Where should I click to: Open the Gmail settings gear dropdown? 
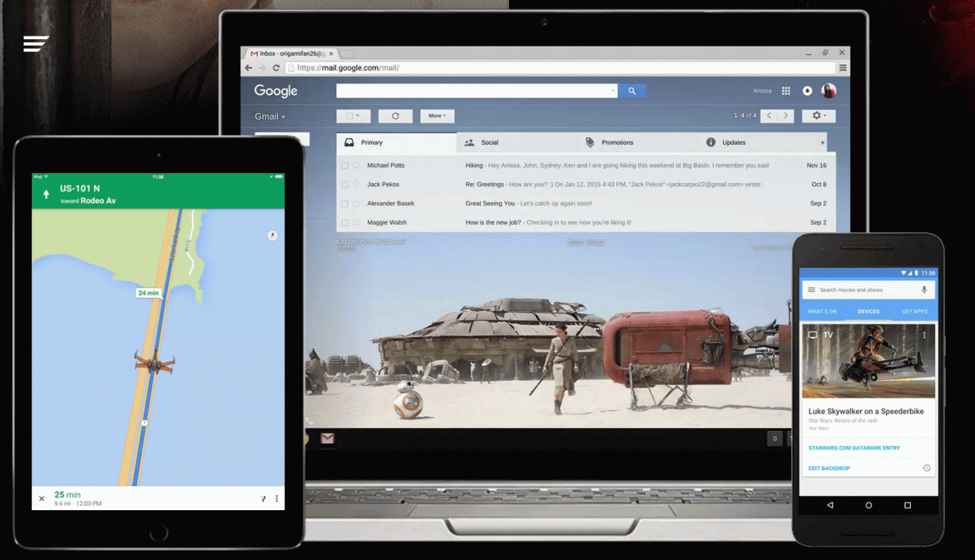pos(819,115)
